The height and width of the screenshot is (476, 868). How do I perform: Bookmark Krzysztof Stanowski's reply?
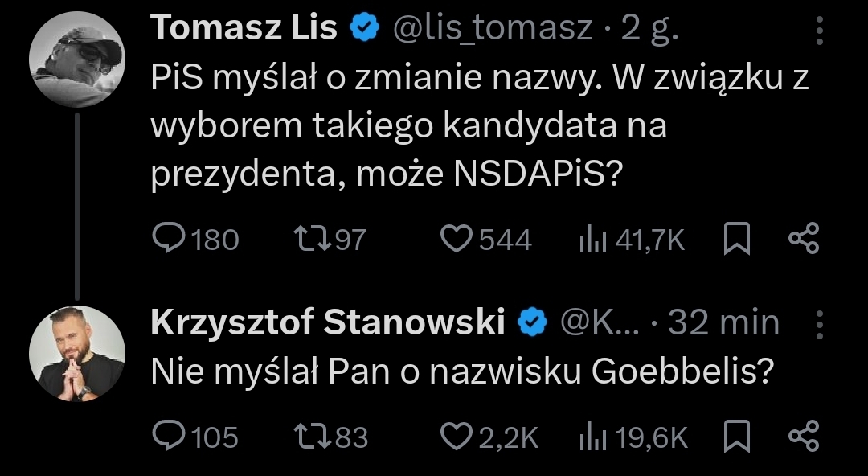(737, 437)
